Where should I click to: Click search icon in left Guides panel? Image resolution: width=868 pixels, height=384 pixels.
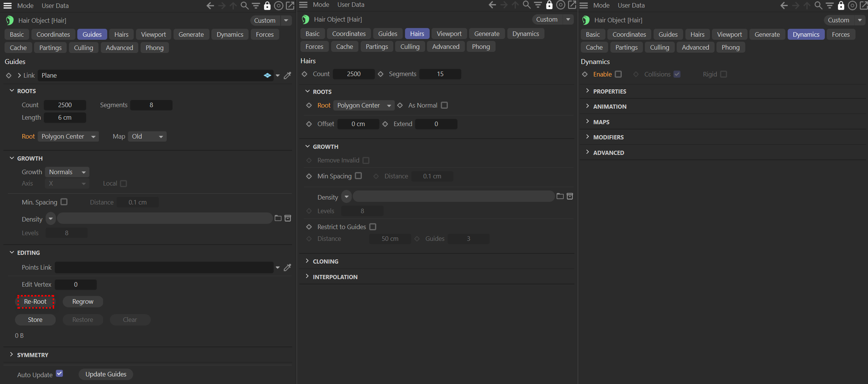click(x=245, y=6)
